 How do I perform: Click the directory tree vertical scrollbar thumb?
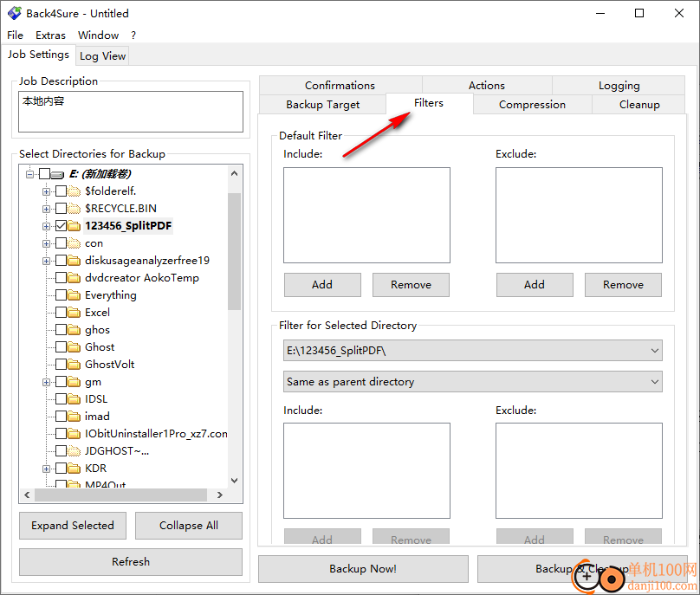[235, 251]
